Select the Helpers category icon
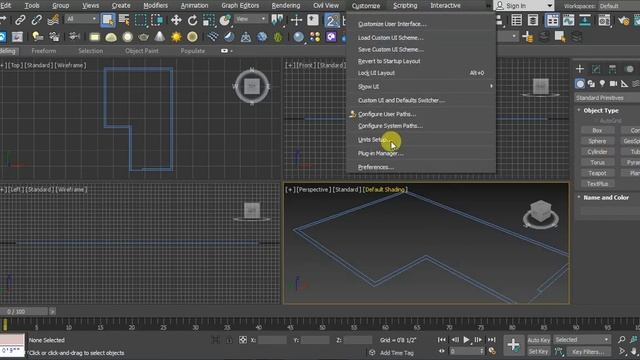The image size is (640, 360). [624, 84]
